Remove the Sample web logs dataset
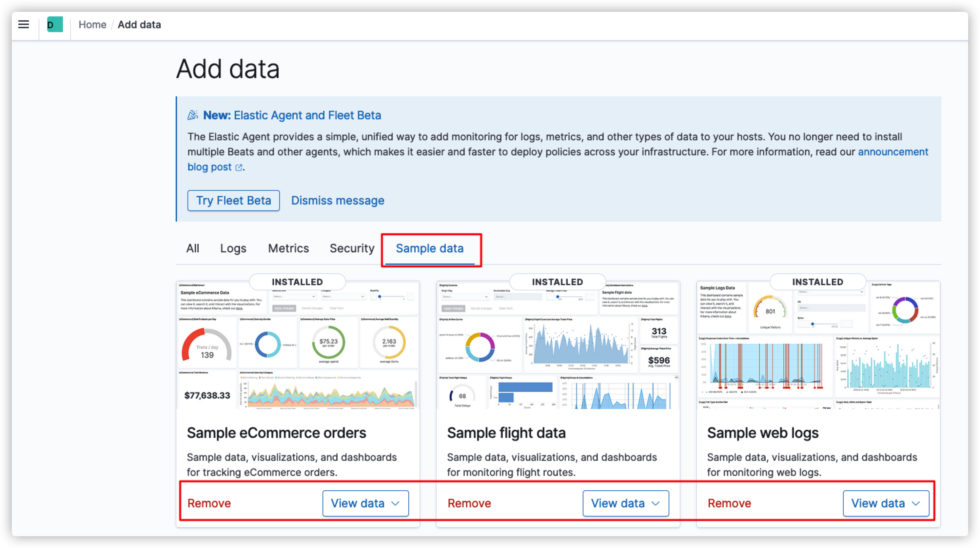 point(729,503)
